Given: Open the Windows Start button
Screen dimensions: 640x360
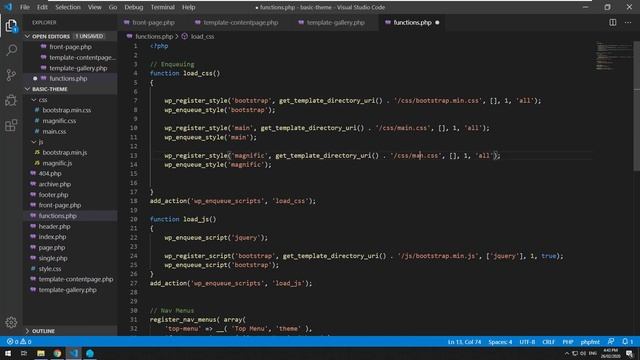Looking at the screenshot, I should tap(8, 353).
